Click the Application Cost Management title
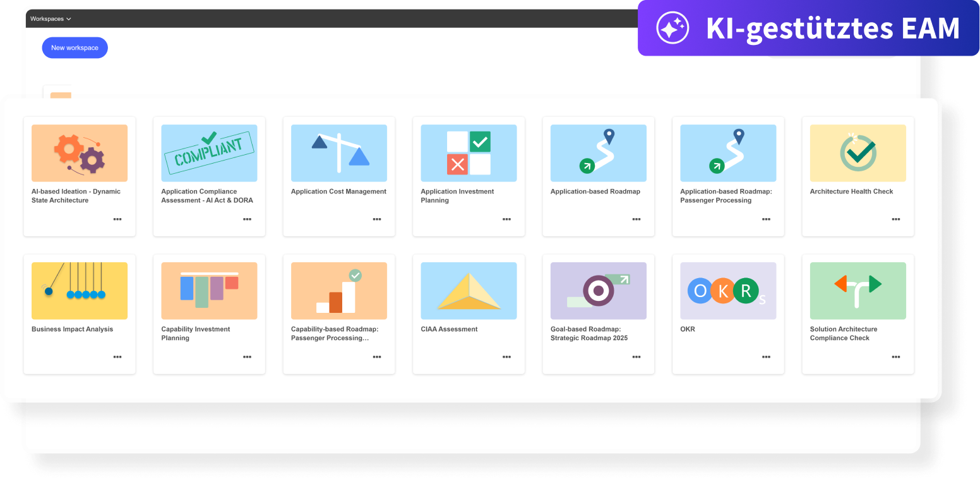Image resolution: width=980 pixels, height=481 pixels. click(338, 192)
